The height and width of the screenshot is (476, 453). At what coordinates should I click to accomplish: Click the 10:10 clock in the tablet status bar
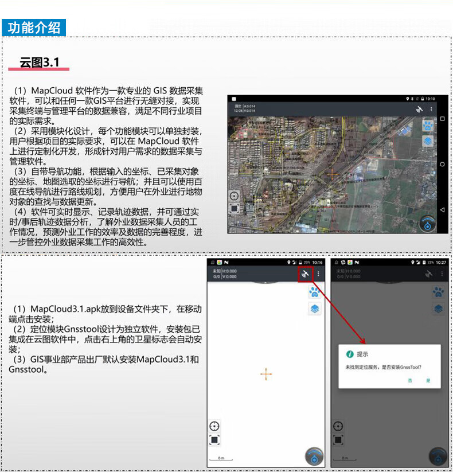point(430,99)
